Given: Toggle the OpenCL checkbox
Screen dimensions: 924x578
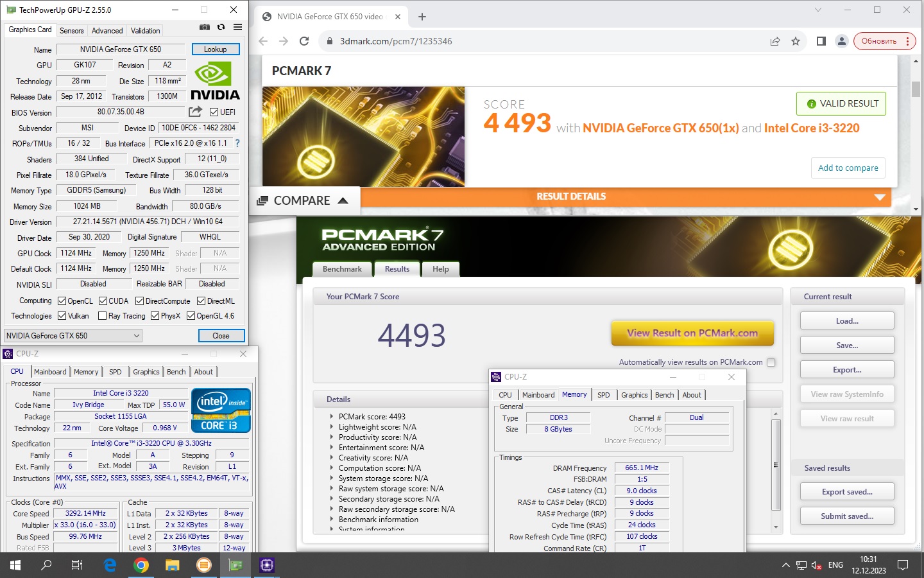Looking at the screenshot, I should click(x=62, y=301).
